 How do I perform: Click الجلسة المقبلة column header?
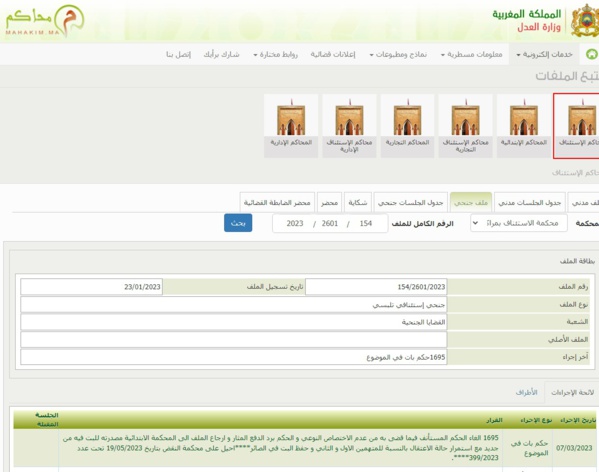[47, 420]
